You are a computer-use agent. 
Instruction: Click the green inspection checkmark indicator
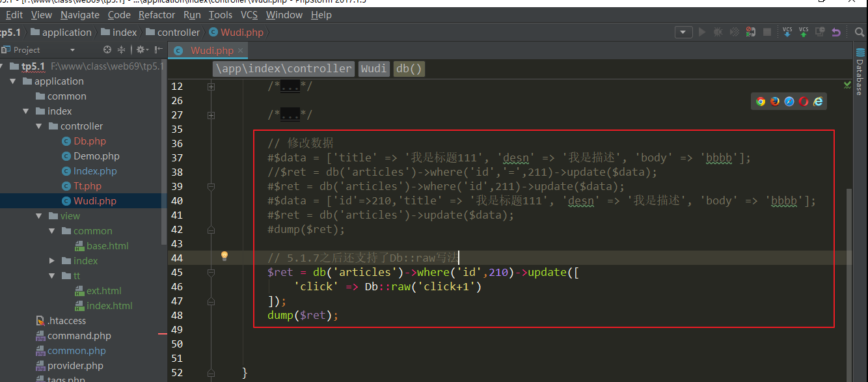pyautogui.click(x=847, y=85)
